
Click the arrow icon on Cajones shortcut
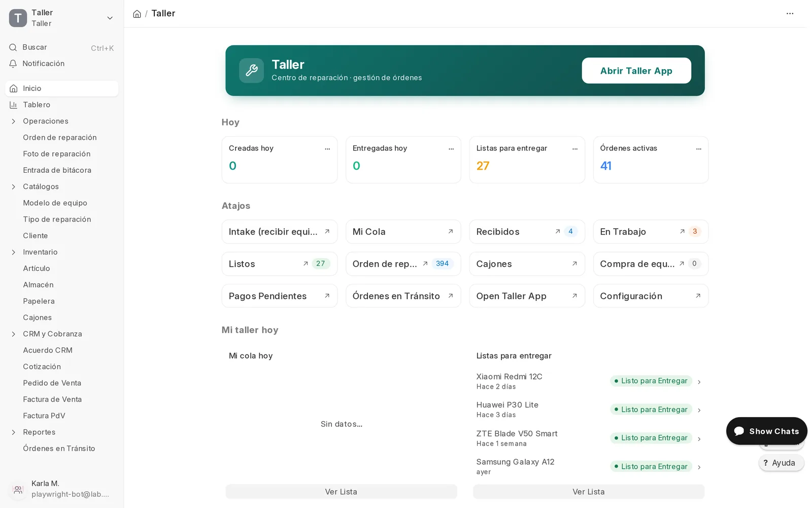click(x=574, y=264)
